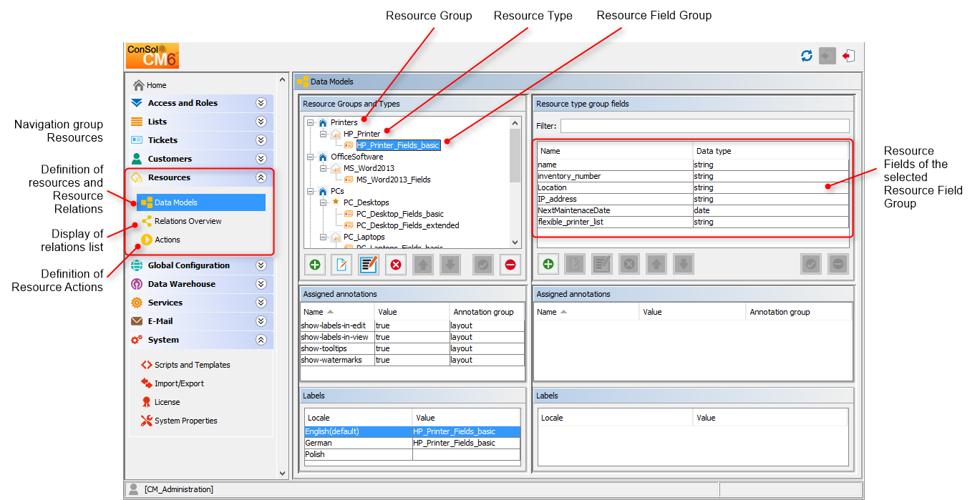Move the selected tree item up with the arrow button
Screen dimensions: 980x500
423,265
